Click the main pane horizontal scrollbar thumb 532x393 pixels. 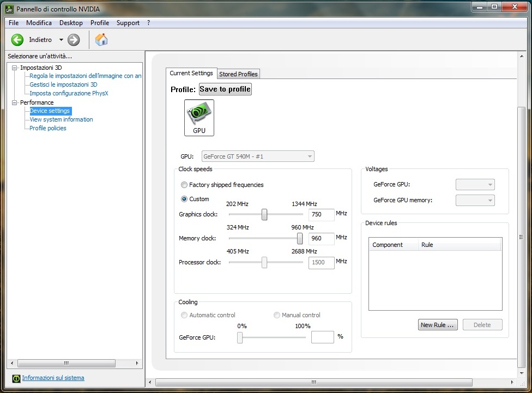(314, 382)
